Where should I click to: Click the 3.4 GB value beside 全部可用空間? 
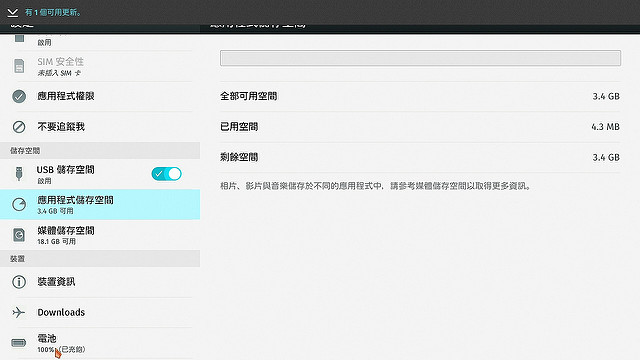pos(606,96)
